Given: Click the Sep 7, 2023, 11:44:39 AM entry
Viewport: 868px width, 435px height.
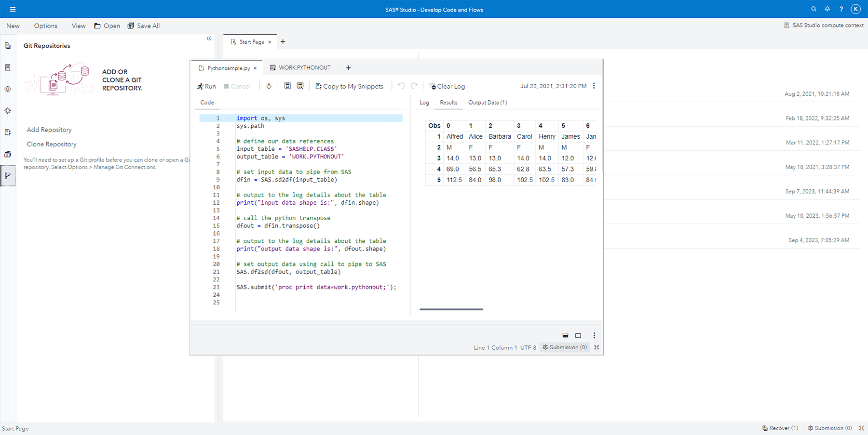Looking at the screenshot, I should click(x=817, y=191).
